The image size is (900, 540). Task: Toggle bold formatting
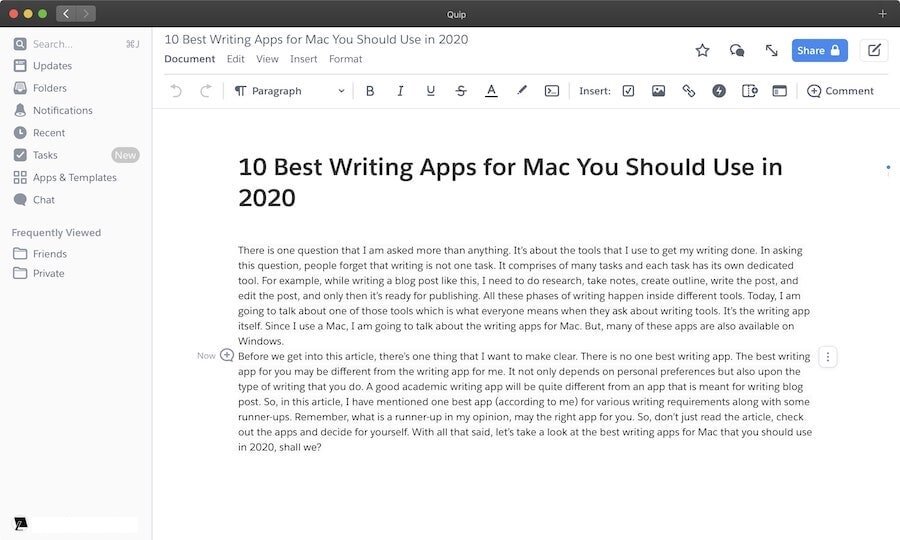370,91
